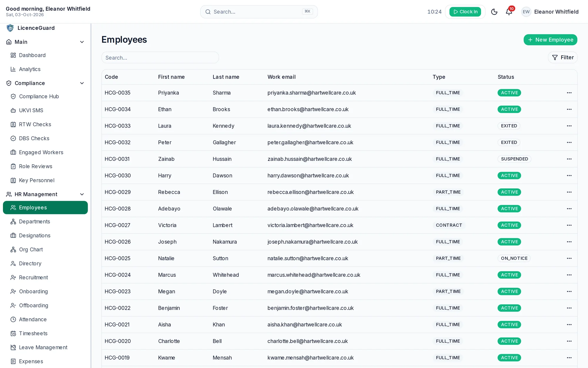The height and width of the screenshot is (368, 588).
Task: Toggle dark mode moon icon
Action: [x=494, y=12]
